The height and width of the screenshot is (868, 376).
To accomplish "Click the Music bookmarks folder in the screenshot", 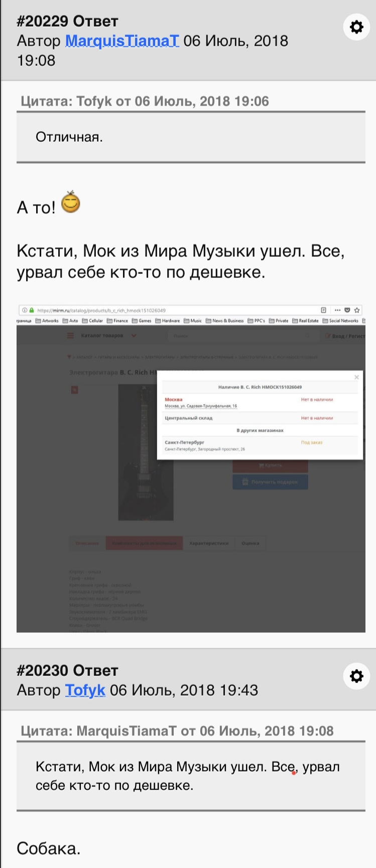I will [193, 321].
